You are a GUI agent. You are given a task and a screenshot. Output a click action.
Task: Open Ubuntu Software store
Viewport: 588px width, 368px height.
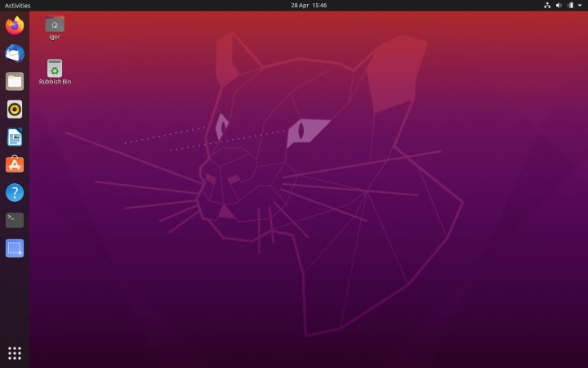click(x=15, y=164)
